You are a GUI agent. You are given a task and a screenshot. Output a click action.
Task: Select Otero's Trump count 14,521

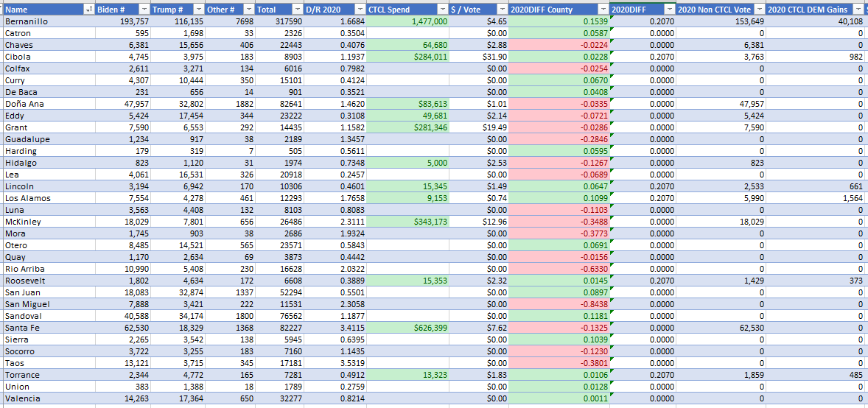coord(178,245)
